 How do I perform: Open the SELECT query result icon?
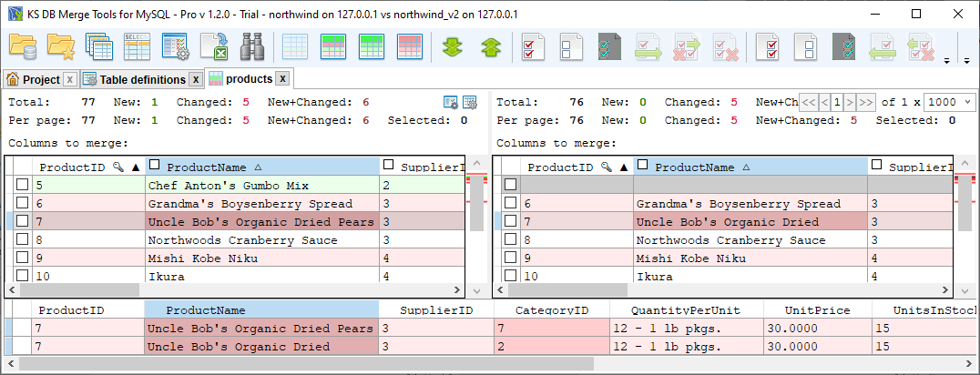[137, 47]
